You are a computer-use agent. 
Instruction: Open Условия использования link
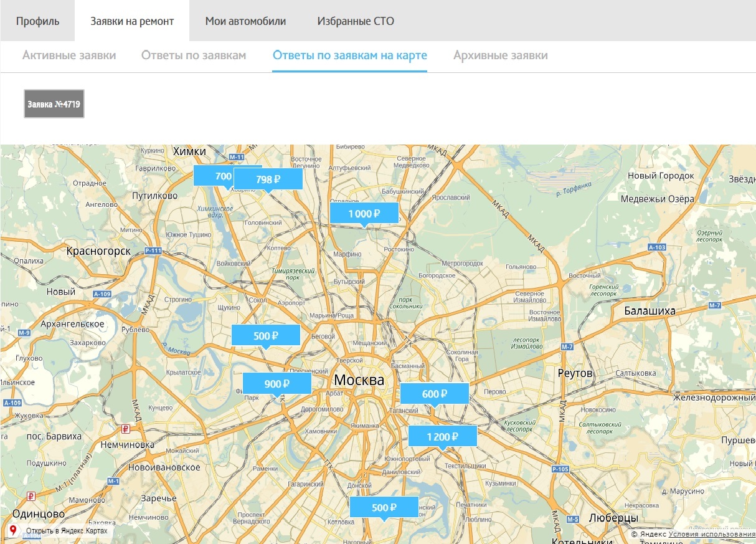coord(712,534)
